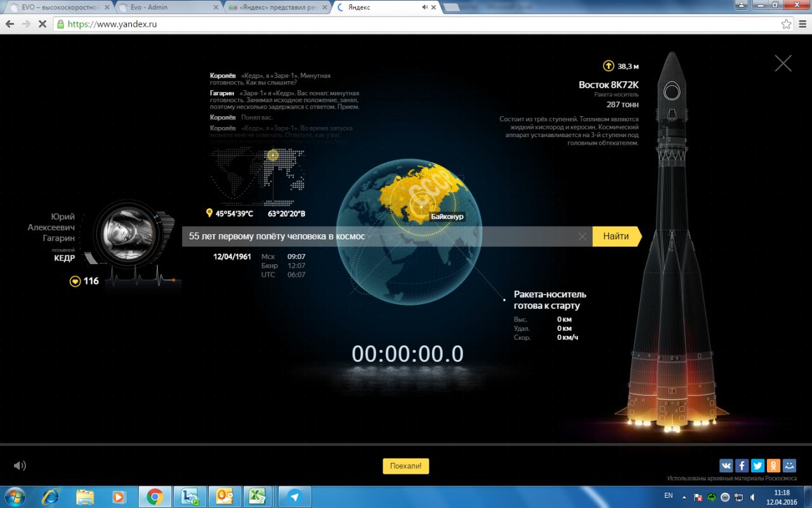Click the Восток 8К72К rocket title
This screenshot has width=812, height=508.
point(608,84)
